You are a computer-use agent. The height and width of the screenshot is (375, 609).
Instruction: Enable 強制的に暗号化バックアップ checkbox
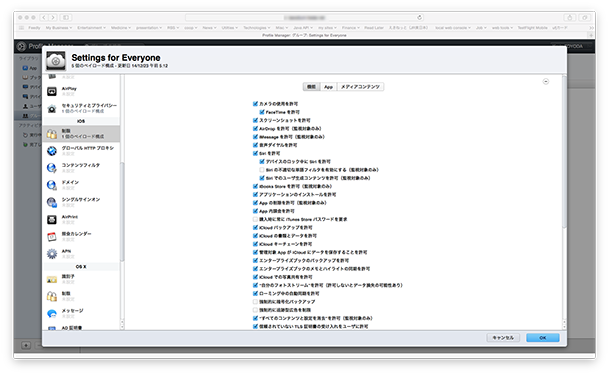coord(255,302)
